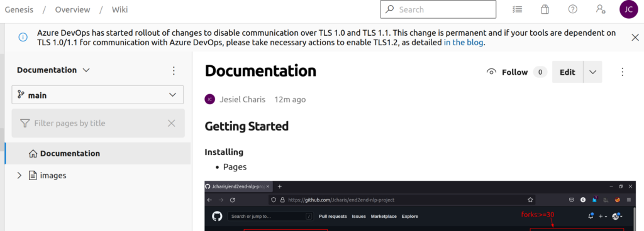Click the author avatar beside Jesiel Charis
This screenshot has height=231, width=644.
[x=210, y=100]
